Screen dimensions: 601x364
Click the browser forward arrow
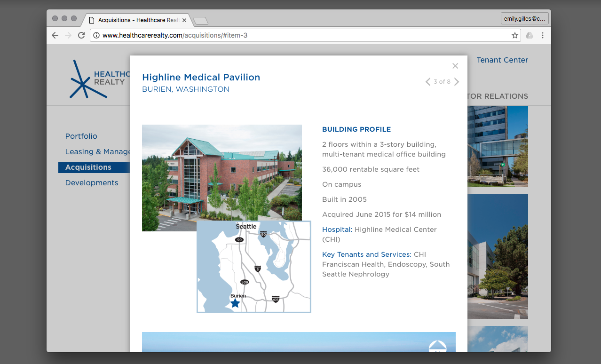tap(68, 35)
